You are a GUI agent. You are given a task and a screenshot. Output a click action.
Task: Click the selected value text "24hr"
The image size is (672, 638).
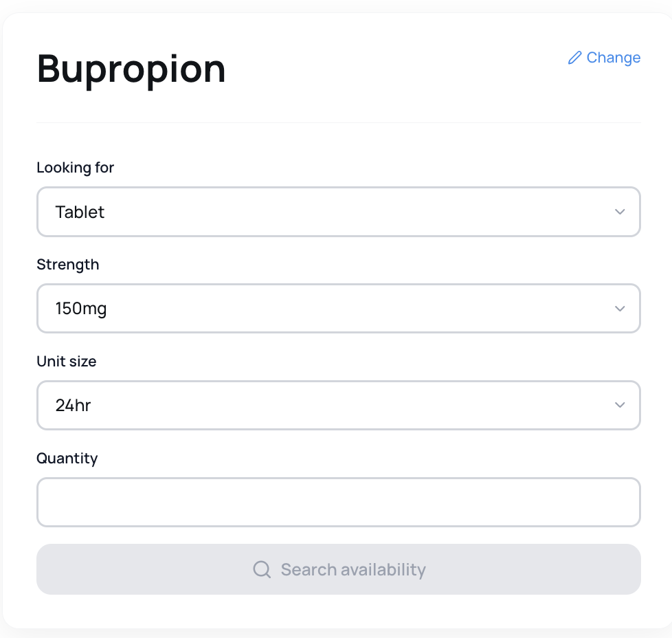(x=73, y=406)
